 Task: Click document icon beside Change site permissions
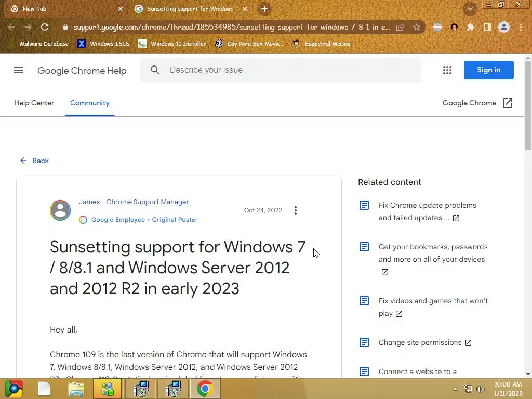pos(364,342)
